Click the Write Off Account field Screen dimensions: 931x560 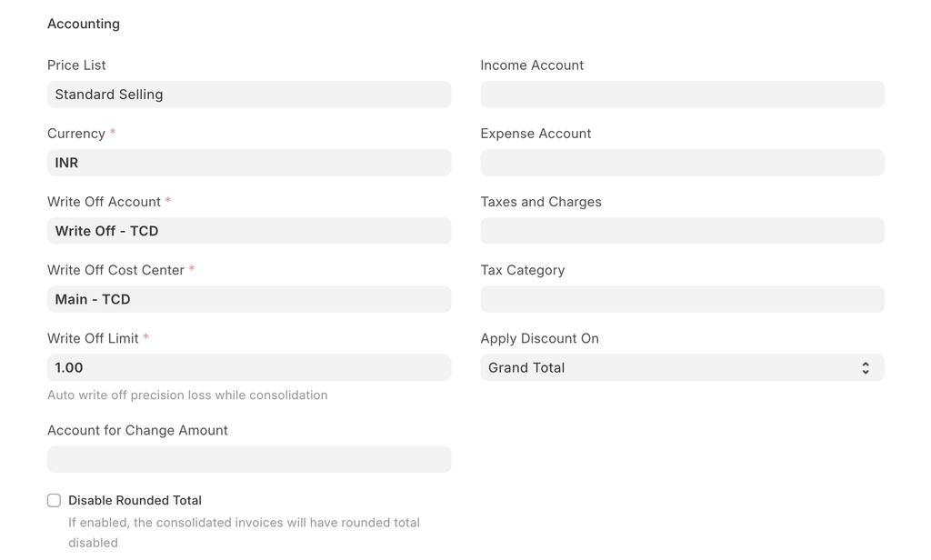(x=249, y=231)
